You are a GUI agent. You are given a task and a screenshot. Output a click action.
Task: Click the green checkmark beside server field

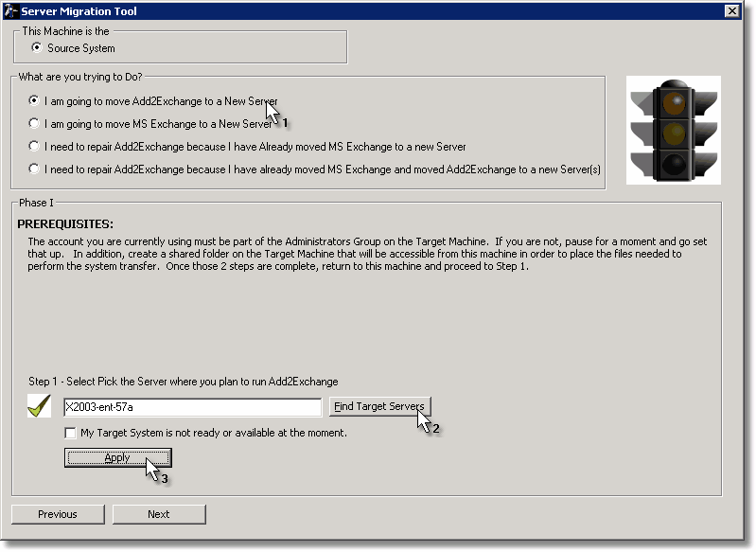39,406
